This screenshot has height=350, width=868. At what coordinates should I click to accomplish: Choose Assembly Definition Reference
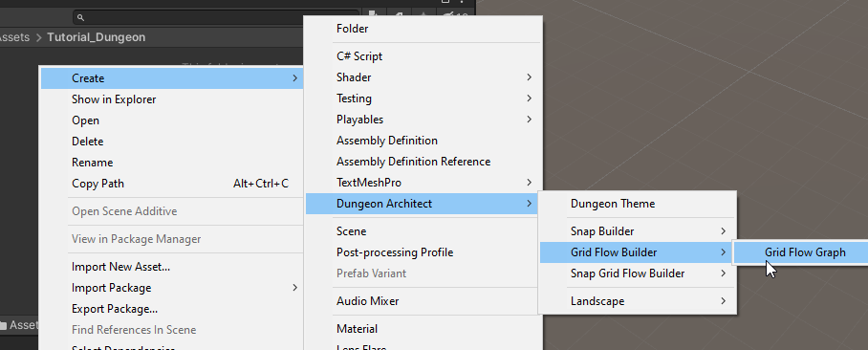[x=423, y=162]
